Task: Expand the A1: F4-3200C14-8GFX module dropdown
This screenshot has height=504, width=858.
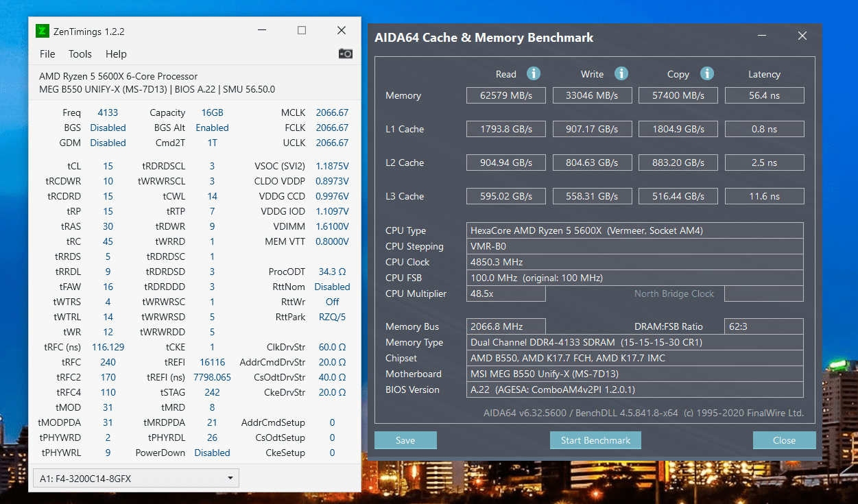Action: [136, 478]
